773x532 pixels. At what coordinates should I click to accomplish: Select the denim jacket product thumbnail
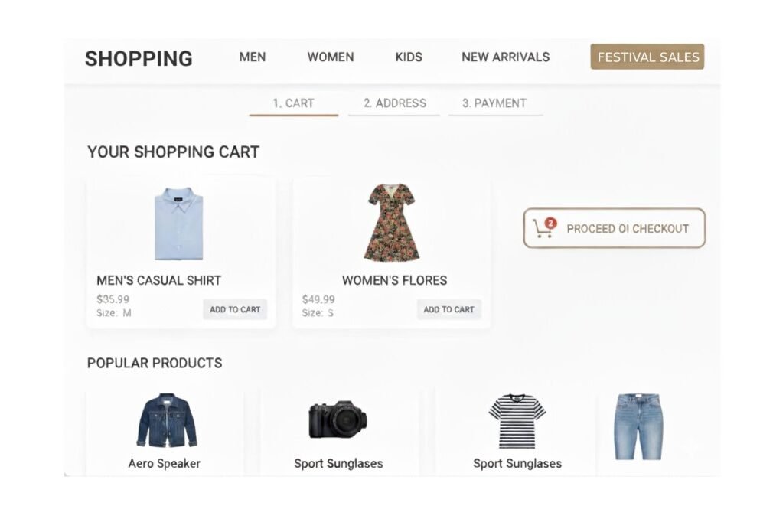tap(167, 421)
